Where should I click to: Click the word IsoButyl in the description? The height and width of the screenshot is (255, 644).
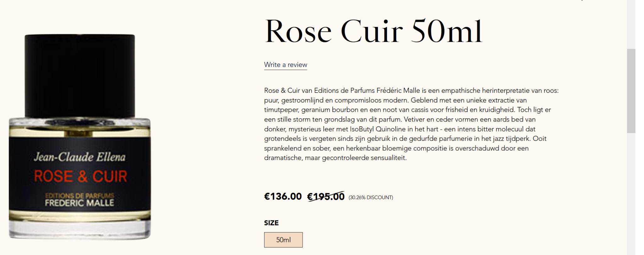pyautogui.click(x=362, y=129)
